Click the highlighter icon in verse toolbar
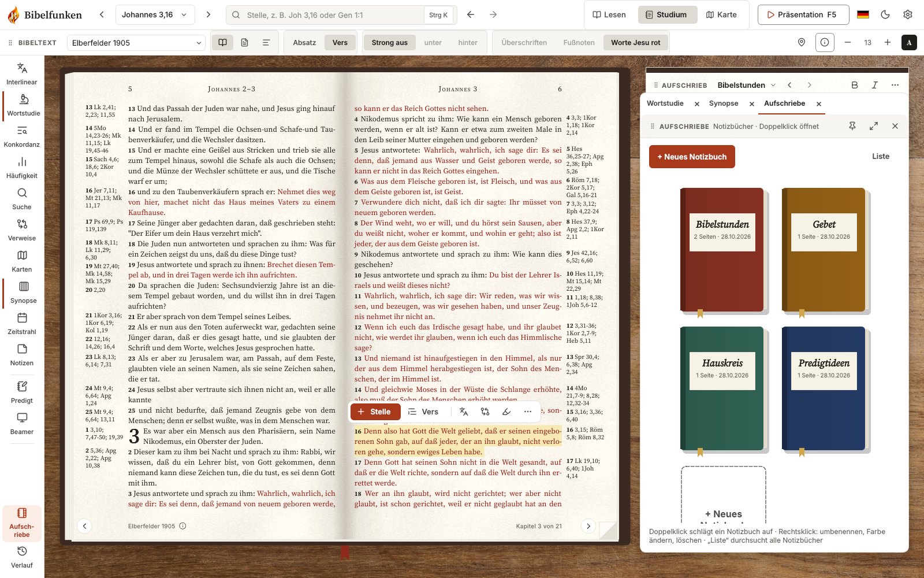The width and height of the screenshot is (924, 578). 506,412
